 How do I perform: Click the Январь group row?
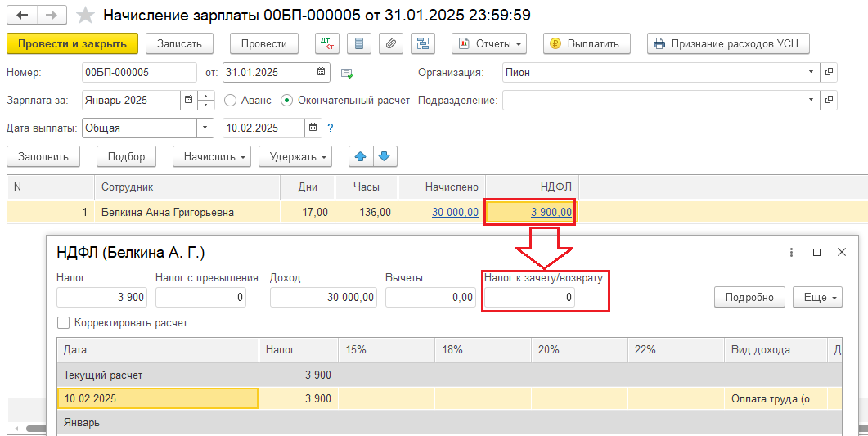click(449, 423)
